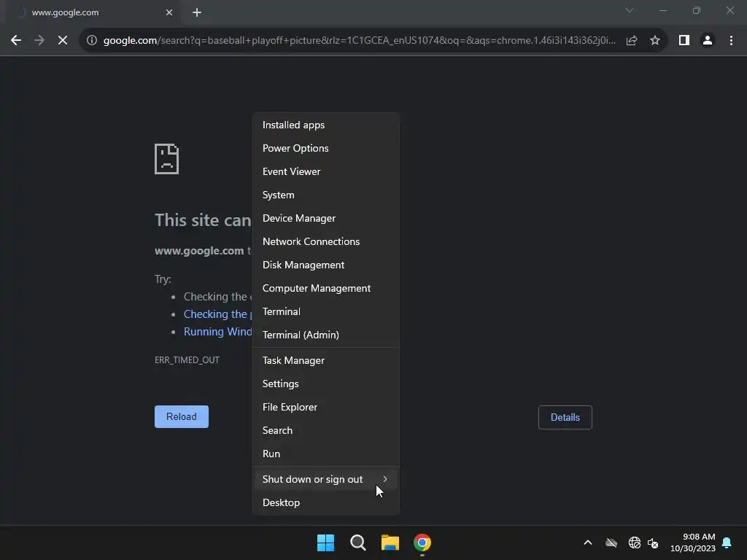
Task: Open Chrome three-dot menu
Action: coord(731,41)
